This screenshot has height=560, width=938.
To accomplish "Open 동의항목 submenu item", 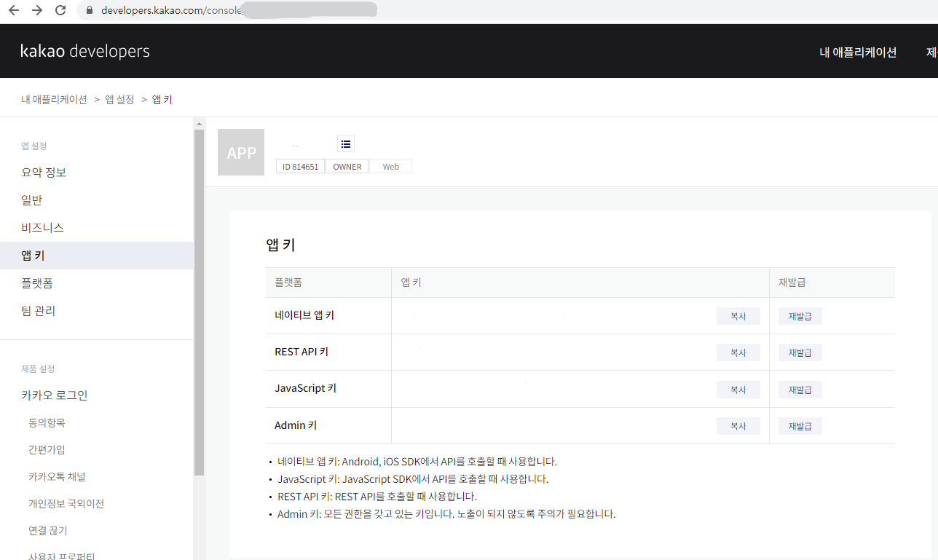I will (x=47, y=422).
